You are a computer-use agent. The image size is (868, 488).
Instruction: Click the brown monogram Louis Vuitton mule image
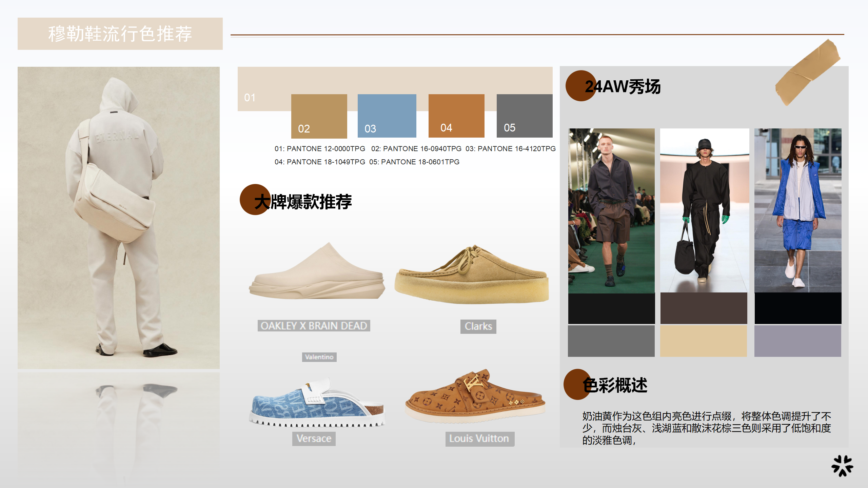(475, 396)
